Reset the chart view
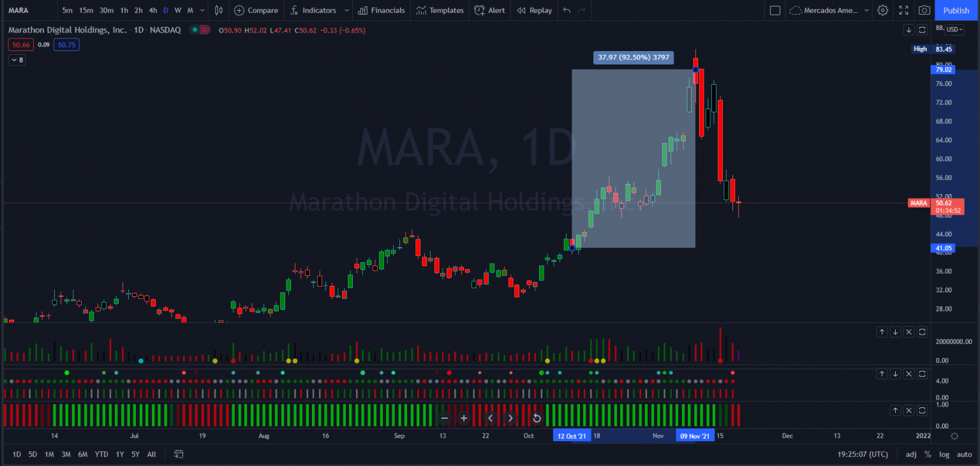This screenshot has height=466, width=980. (537, 419)
